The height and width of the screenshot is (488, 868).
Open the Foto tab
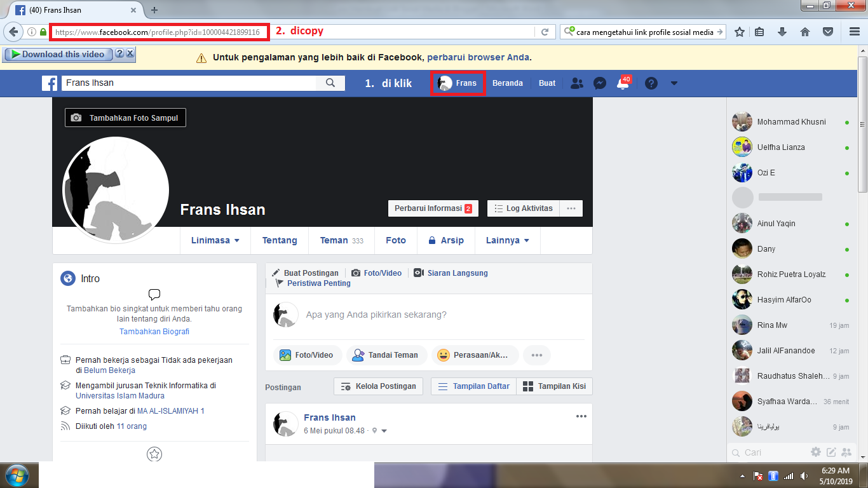coord(396,240)
